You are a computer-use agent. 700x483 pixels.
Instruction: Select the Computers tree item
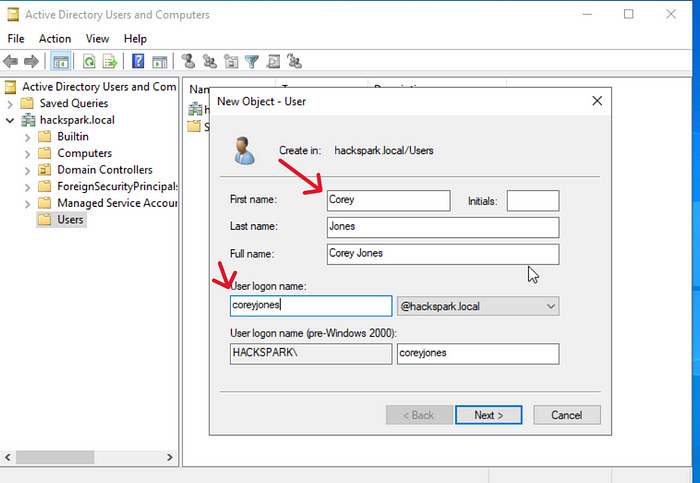(84, 154)
